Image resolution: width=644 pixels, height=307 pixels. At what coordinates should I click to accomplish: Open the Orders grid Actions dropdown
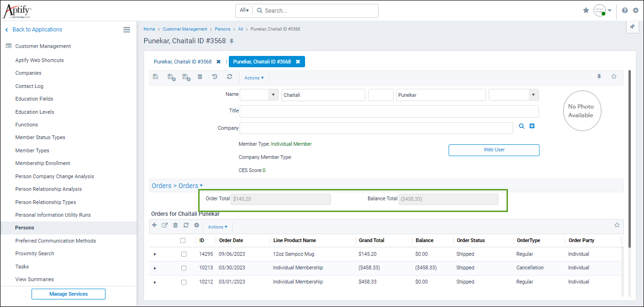pos(217,227)
